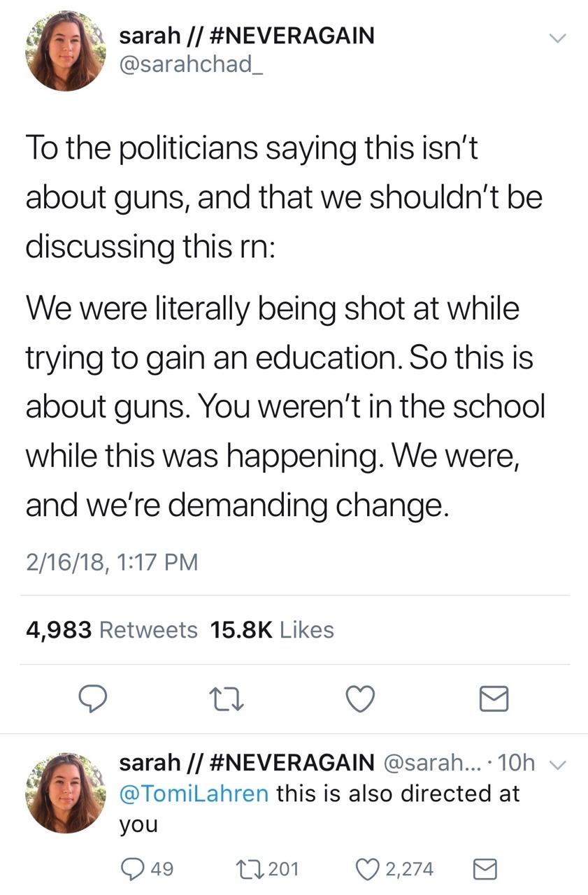Tap the reply author's display name
Viewport: 588px width, 895px height.
click(x=247, y=763)
